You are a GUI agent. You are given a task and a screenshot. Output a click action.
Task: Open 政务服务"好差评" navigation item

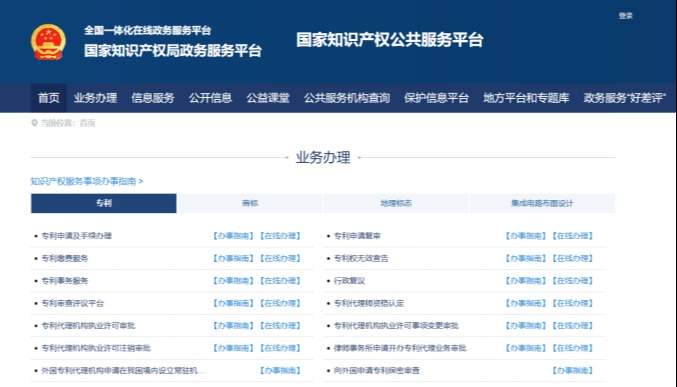tap(624, 98)
